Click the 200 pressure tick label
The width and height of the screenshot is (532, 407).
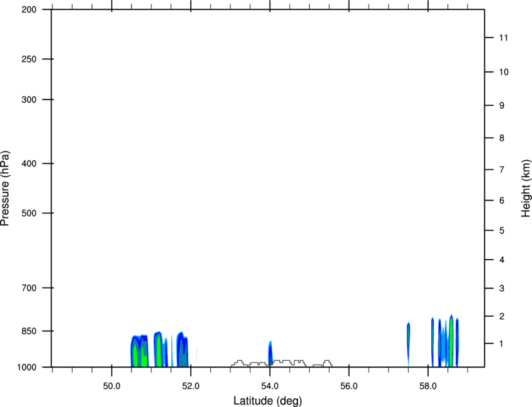tap(29, 9)
